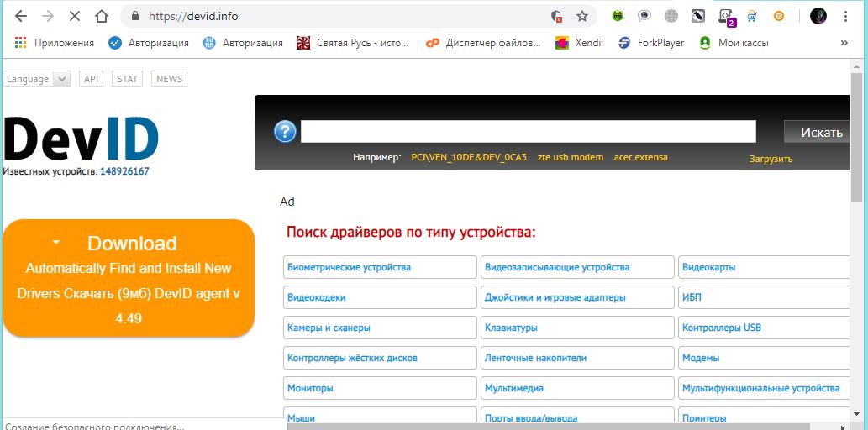Stop page loading with the X button
The image size is (868, 430).
tap(74, 16)
